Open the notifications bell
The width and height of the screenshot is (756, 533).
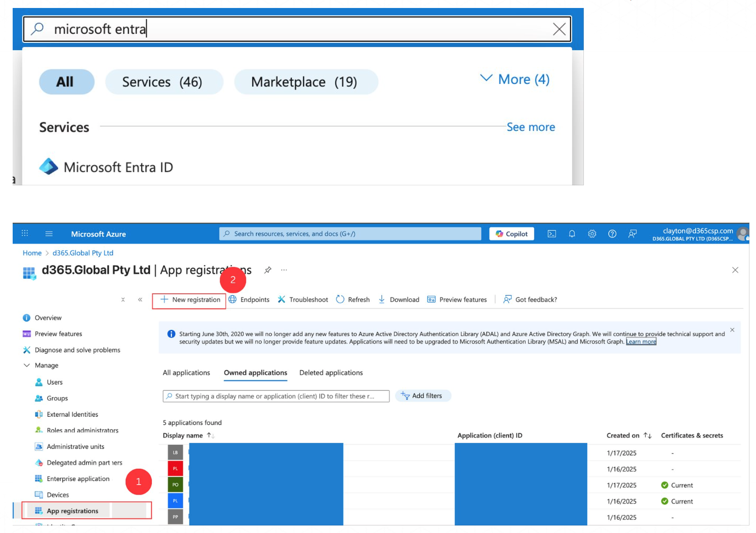572,234
